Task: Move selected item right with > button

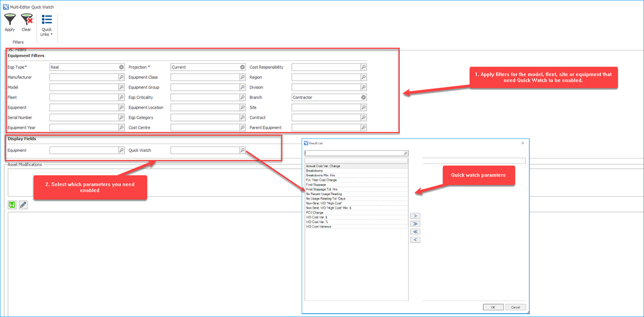Action: [416, 216]
